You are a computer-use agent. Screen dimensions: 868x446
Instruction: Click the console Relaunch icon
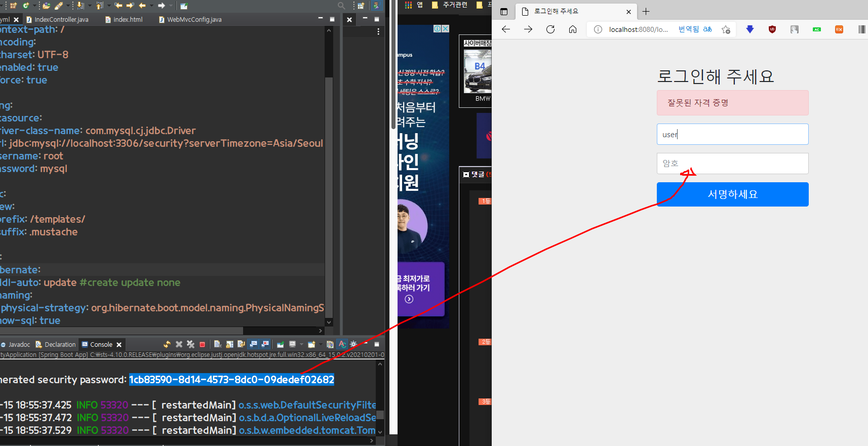pos(167,344)
